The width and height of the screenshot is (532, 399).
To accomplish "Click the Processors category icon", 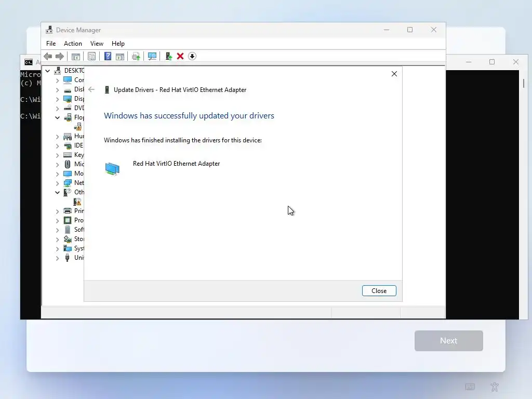I will tap(68, 220).
